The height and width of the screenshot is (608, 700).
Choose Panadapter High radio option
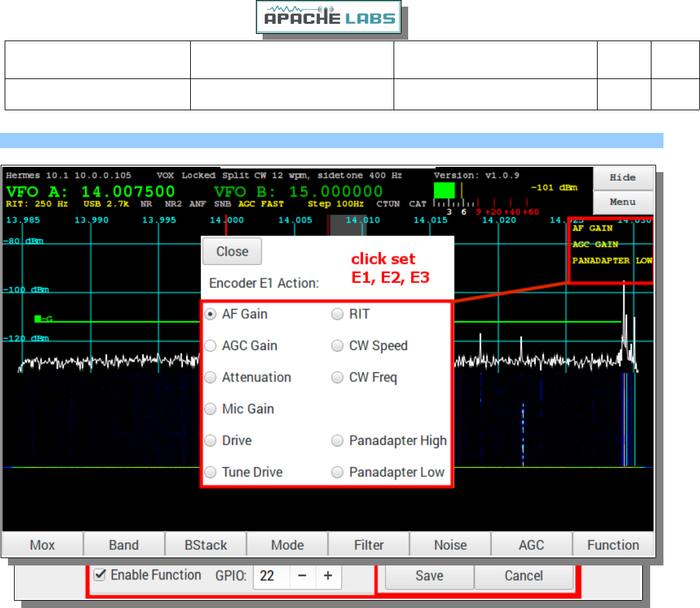[337, 441]
